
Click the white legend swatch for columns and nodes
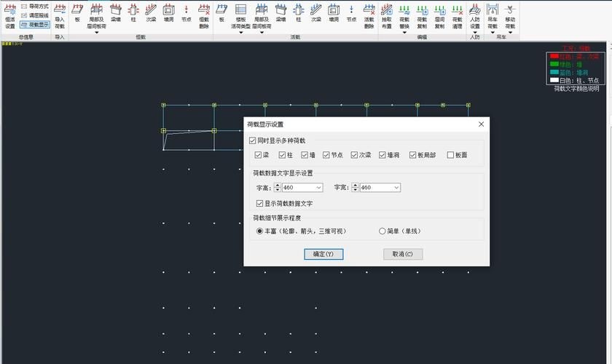pos(554,80)
